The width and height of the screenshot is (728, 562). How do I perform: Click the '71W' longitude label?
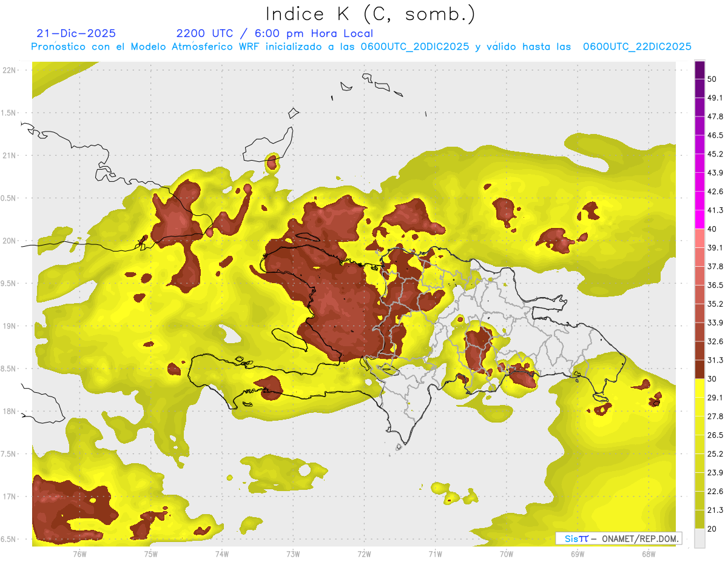click(x=435, y=554)
